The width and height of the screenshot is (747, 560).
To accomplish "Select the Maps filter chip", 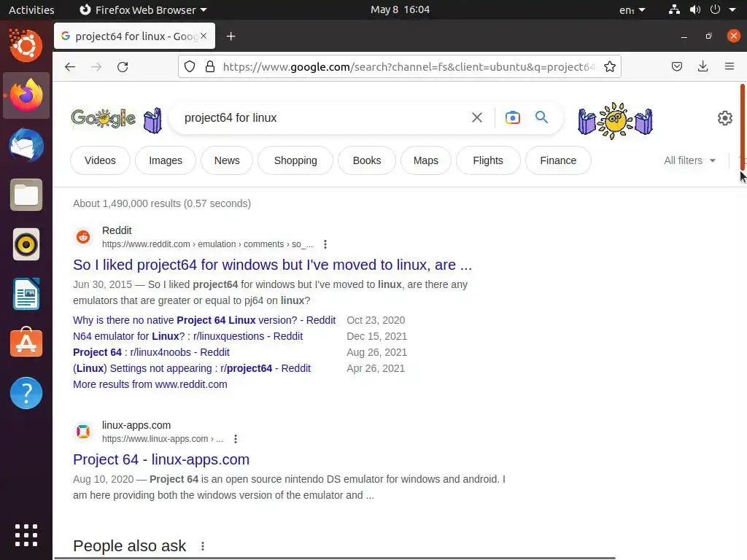I will click(x=426, y=160).
